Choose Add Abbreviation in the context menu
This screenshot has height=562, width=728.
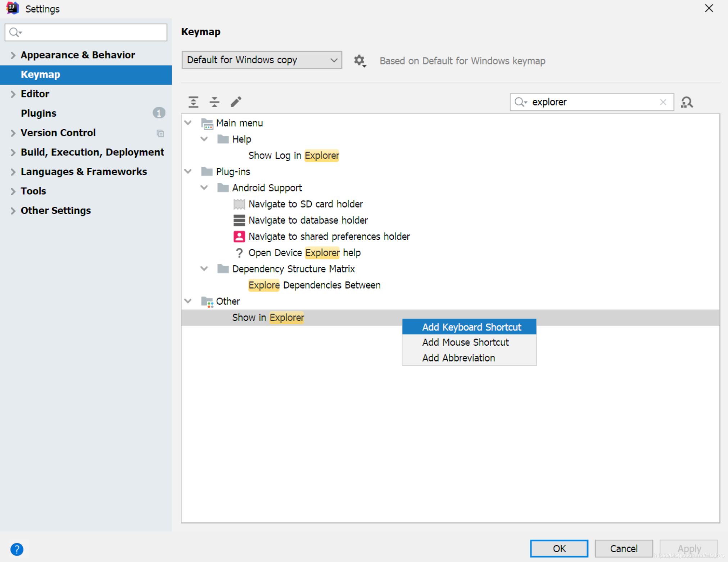pyautogui.click(x=458, y=358)
